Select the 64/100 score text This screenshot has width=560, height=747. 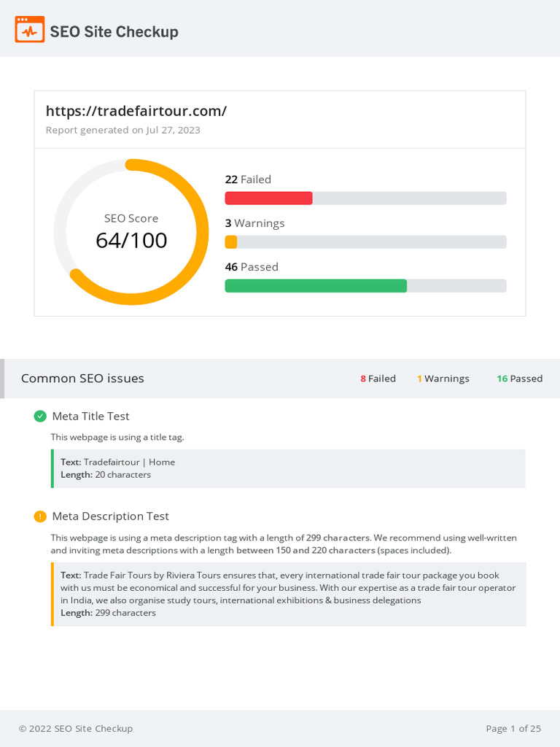pyautogui.click(x=131, y=240)
